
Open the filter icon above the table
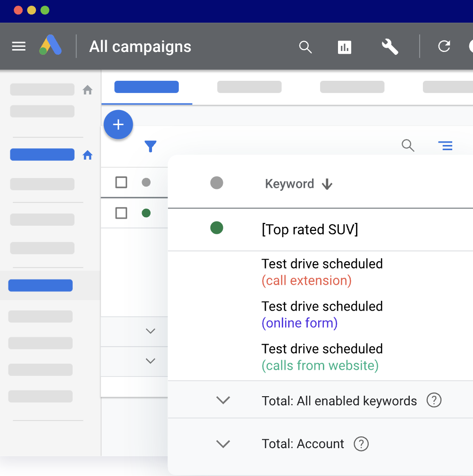coord(150,146)
